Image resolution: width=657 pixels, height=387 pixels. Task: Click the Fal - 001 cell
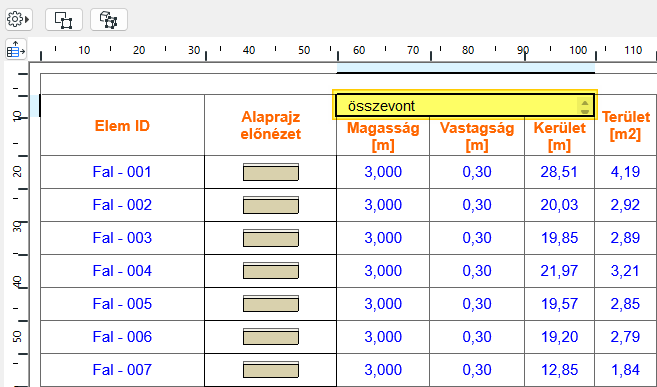[122, 172]
